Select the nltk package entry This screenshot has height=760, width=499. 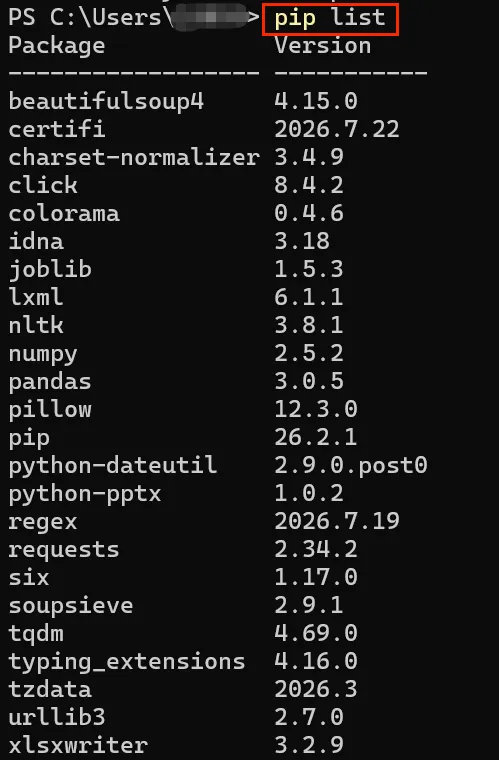(x=176, y=325)
